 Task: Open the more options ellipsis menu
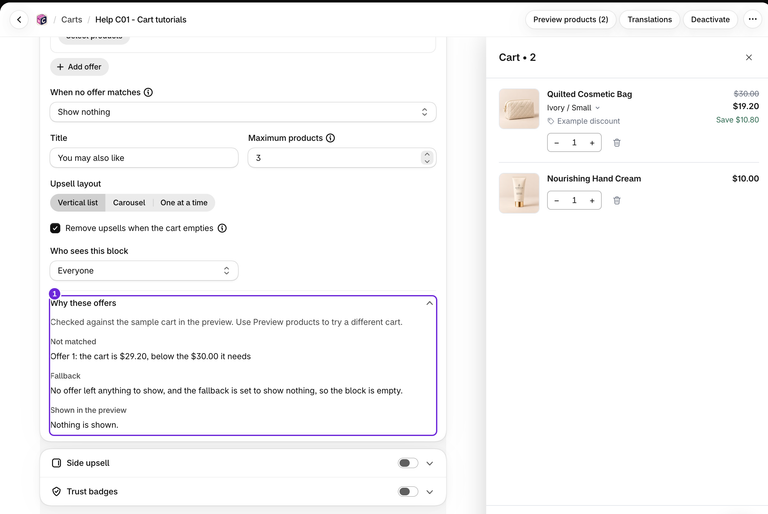pyautogui.click(x=752, y=20)
